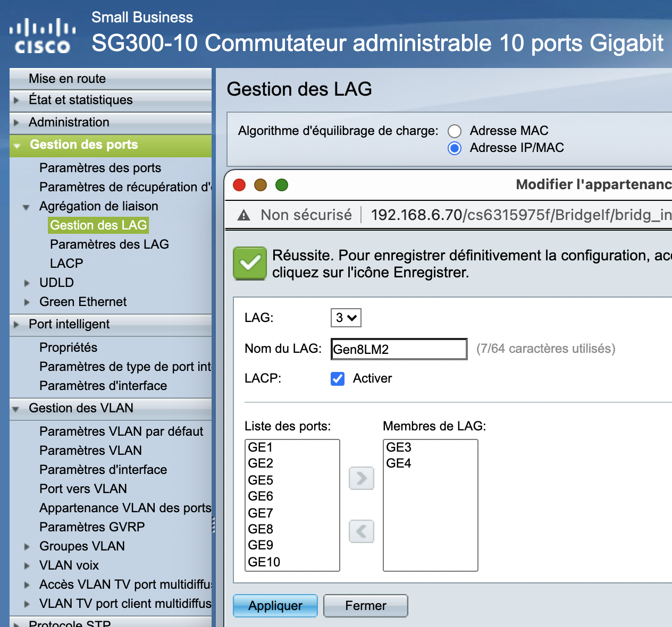Expand the État et statistiques section
Screen dimensions: 672x627
(16, 100)
